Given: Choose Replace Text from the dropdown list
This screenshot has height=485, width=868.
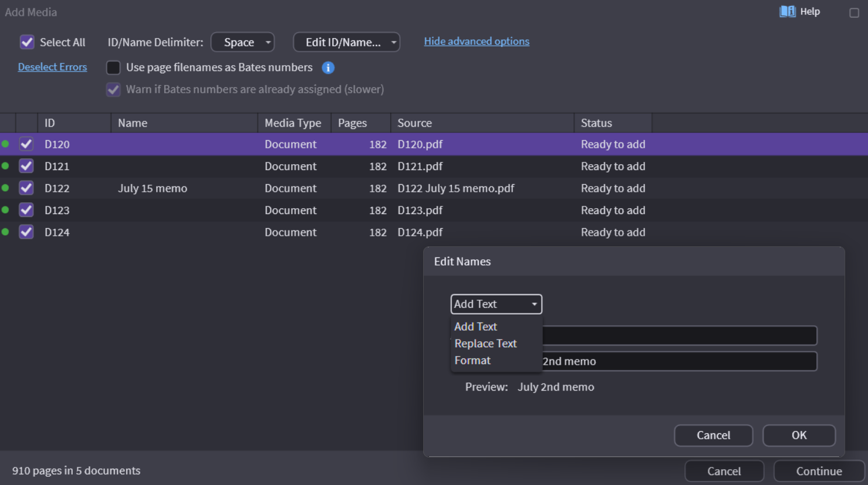Looking at the screenshot, I should [485, 344].
